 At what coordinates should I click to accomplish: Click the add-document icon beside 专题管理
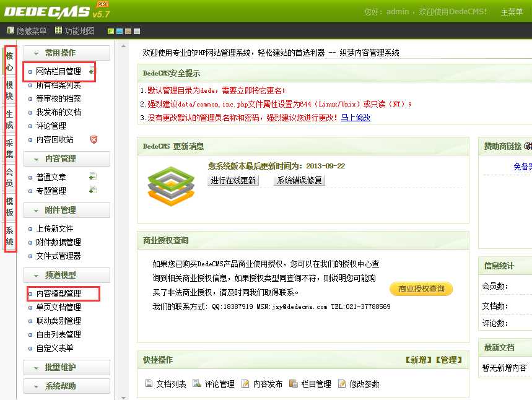tap(93, 189)
